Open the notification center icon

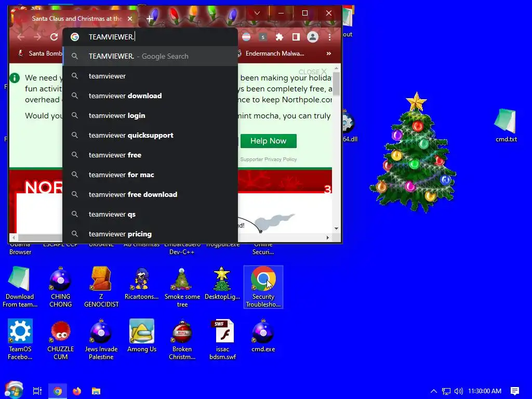click(515, 391)
